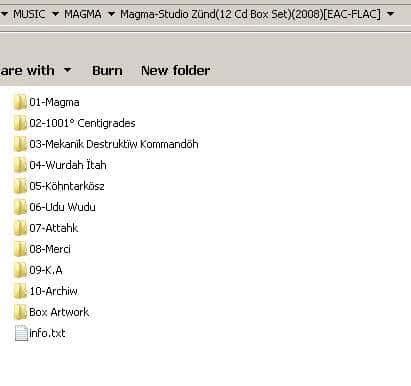Screen dimensions: 411x386
Task: Select the 01-Magma folder icon
Action: point(20,102)
